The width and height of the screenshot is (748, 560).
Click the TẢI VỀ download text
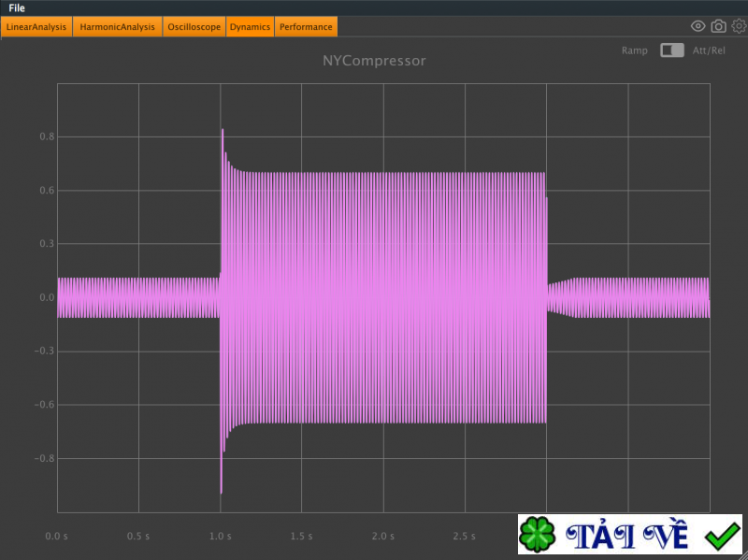click(628, 536)
